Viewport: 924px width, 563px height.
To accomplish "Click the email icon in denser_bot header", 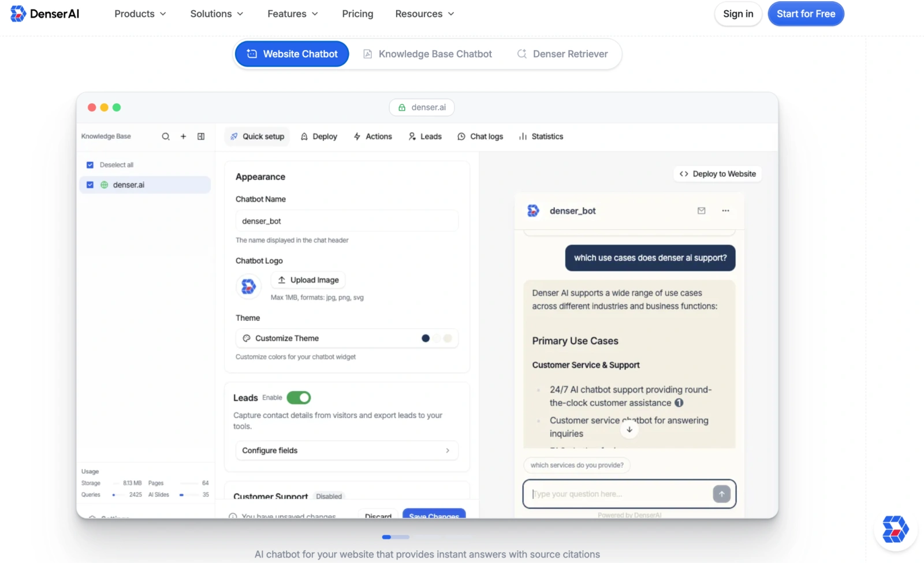I will pyautogui.click(x=701, y=211).
